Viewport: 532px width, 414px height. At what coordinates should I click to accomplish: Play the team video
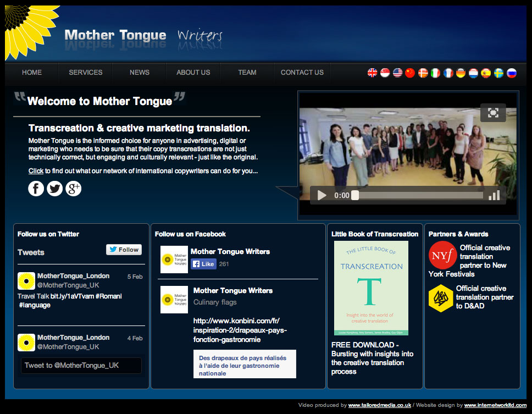[x=322, y=195]
